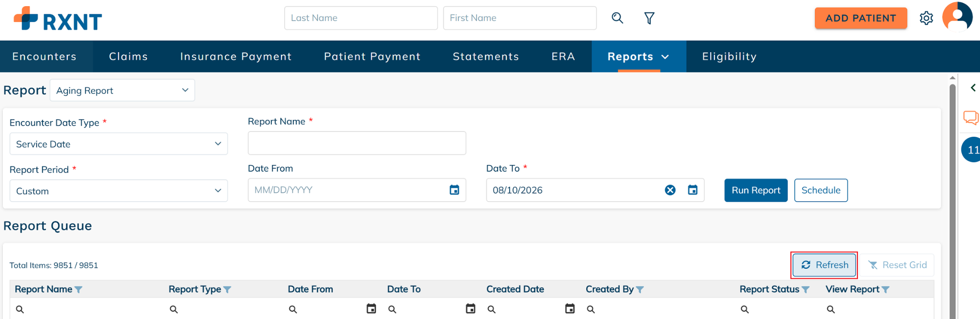Click the ADD PATIENT button
This screenshot has height=319, width=980.
[861, 18]
